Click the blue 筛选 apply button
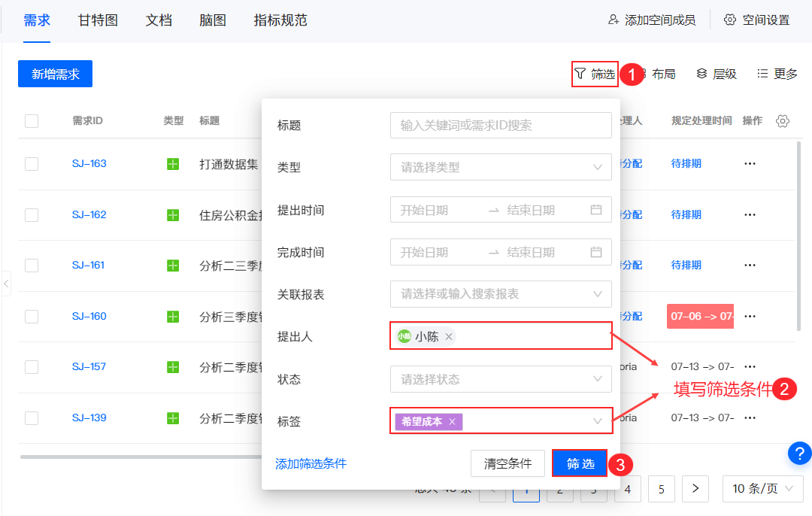 pyautogui.click(x=580, y=463)
